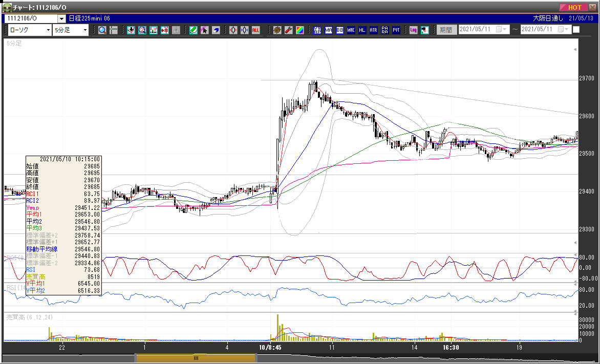Toggle the HL high-low indicator
This screenshot has height=364, width=600.
pos(362,30)
